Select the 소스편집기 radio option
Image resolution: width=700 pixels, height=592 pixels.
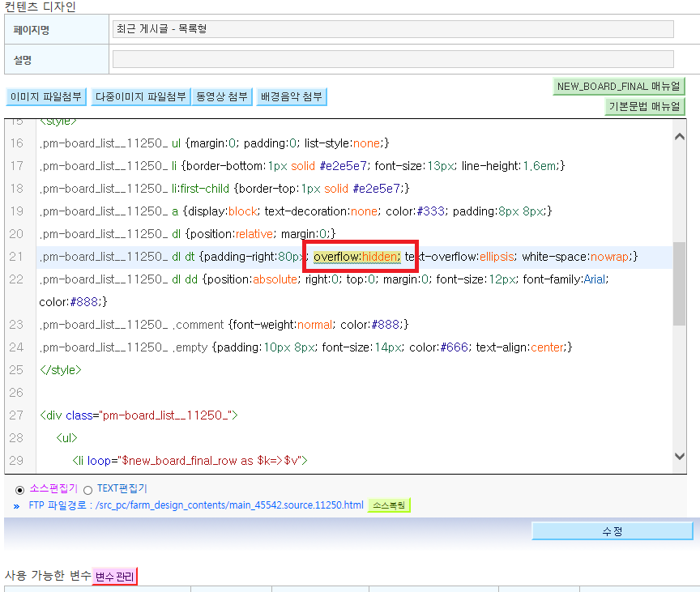pos(19,490)
